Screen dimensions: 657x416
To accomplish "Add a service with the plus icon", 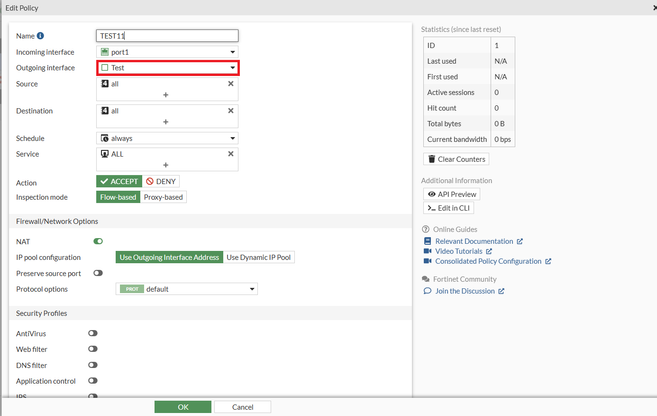I will point(166,165).
